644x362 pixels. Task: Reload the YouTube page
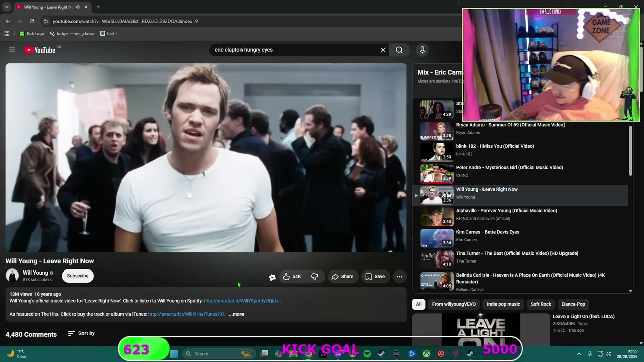point(32,21)
